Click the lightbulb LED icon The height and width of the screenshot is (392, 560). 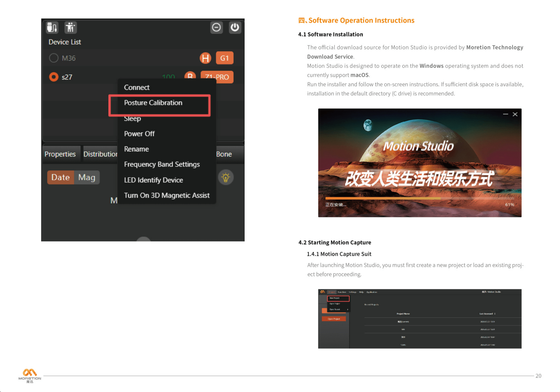[x=226, y=178]
